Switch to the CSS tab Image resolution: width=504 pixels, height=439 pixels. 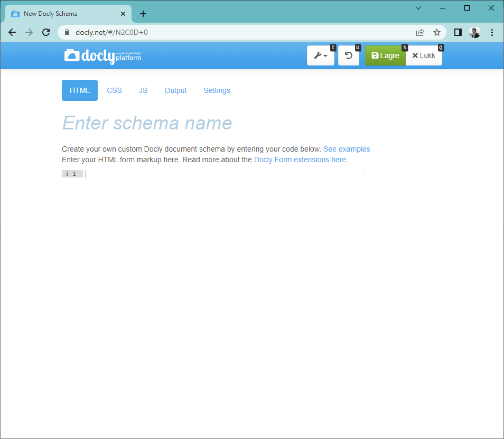tap(114, 90)
